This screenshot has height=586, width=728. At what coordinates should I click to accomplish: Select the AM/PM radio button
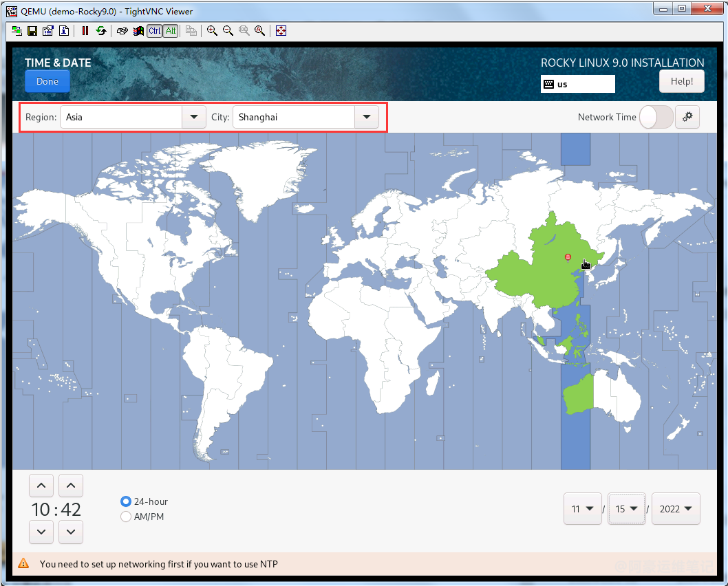click(x=126, y=517)
